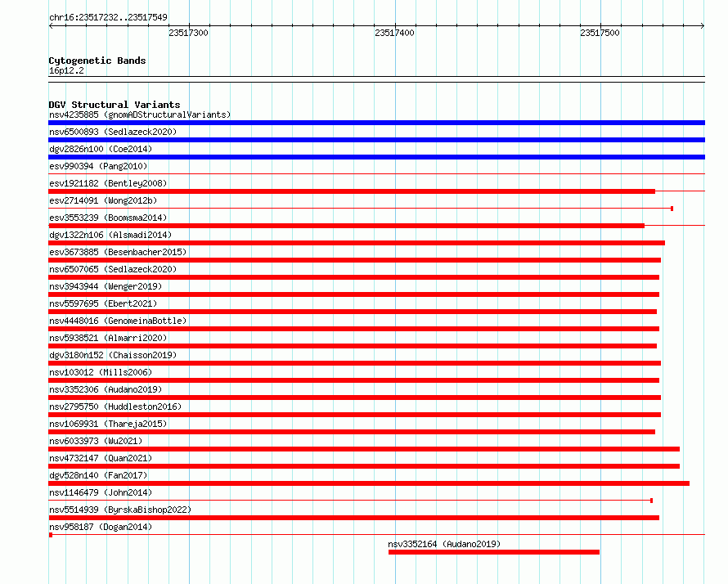Click the red bar under dgv1322n106
The width and height of the screenshot is (728, 584).
tap(357, 243)
